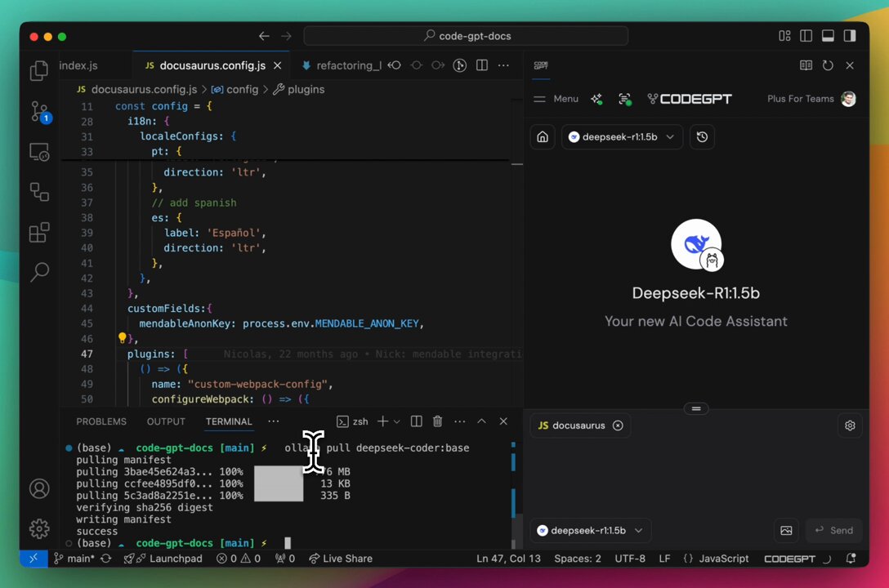Start Live Share from status bar

(x=341, y=559)
